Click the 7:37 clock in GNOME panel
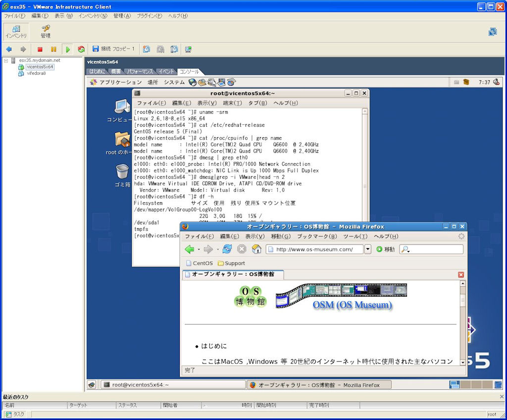Image resolution: width=507 pixels, height=420 pixels. coord(484,82)
